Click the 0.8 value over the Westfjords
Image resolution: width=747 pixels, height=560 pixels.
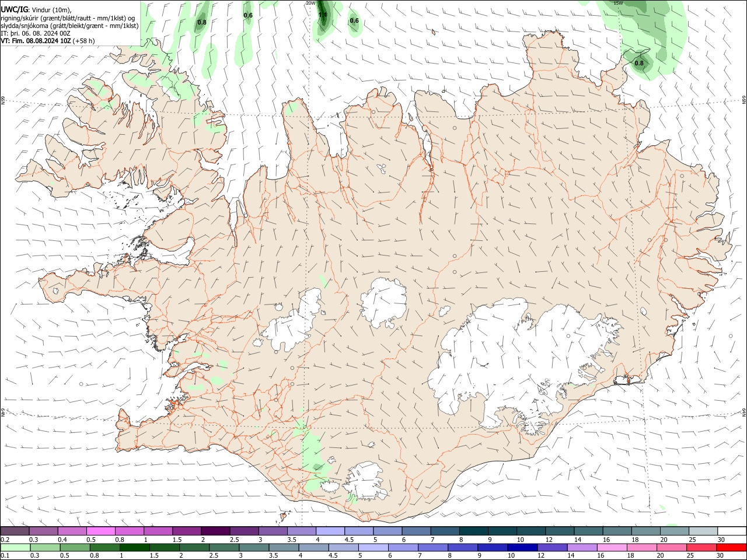(202, 23)
